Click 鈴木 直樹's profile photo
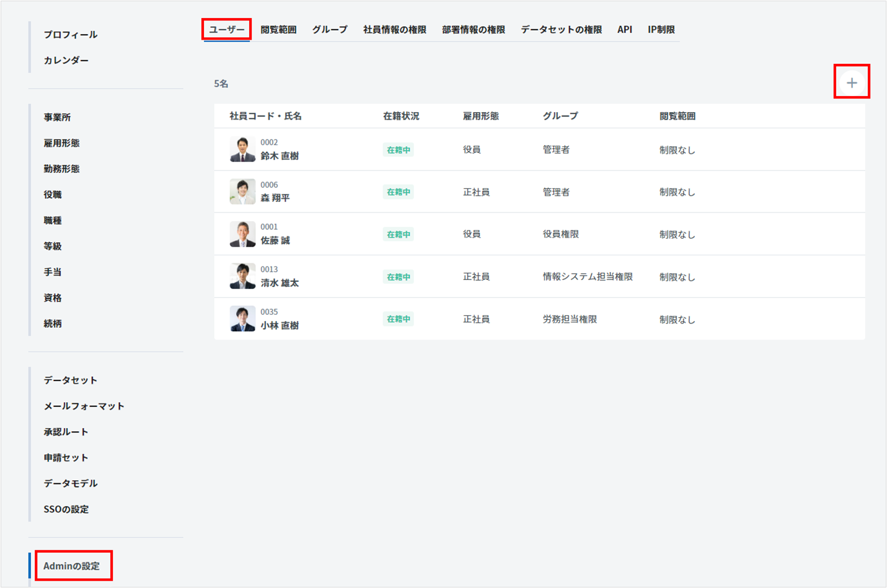Screen dimensions: 887x588 point(242,149)
